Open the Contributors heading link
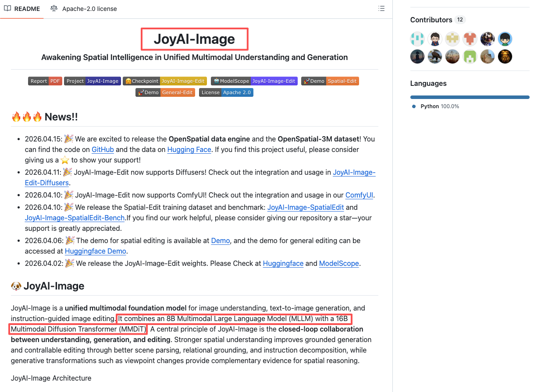This screenshot has height=392, width=534. [431, 20]
